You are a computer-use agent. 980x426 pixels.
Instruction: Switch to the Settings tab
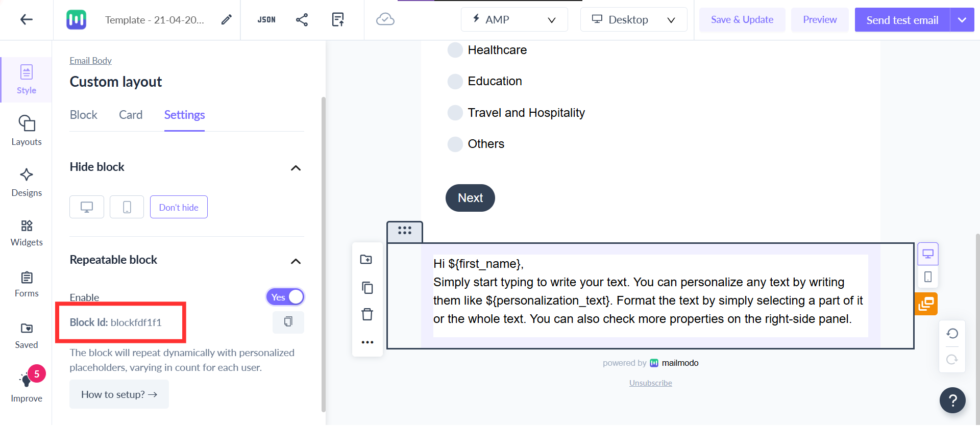pos(184,115)
